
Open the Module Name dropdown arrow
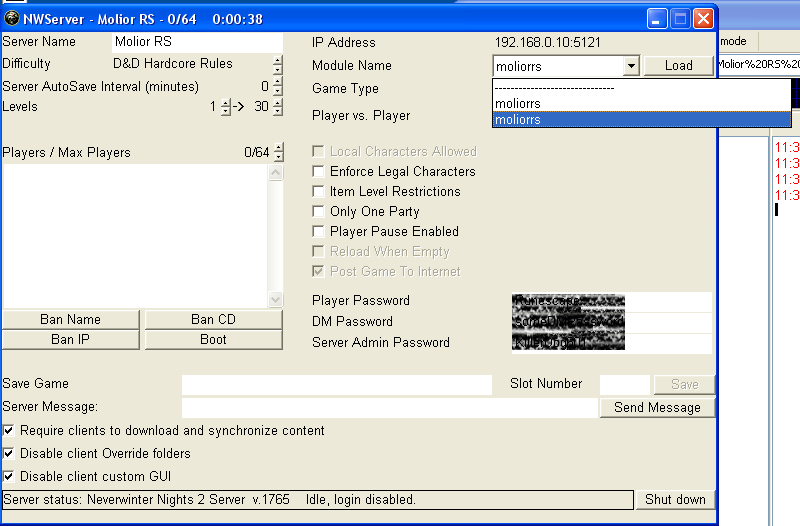pos(632,66)
